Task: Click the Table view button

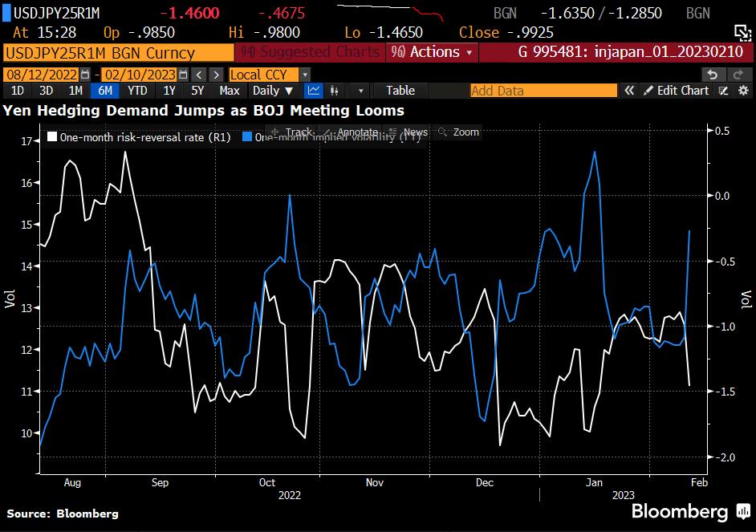Action: click(400, 91)
